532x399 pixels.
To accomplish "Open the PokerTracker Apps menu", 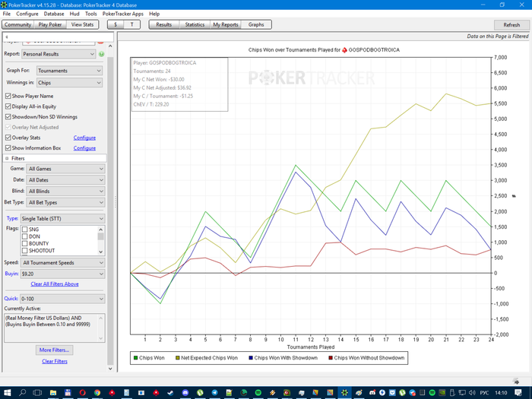I will tap(123, 14).
